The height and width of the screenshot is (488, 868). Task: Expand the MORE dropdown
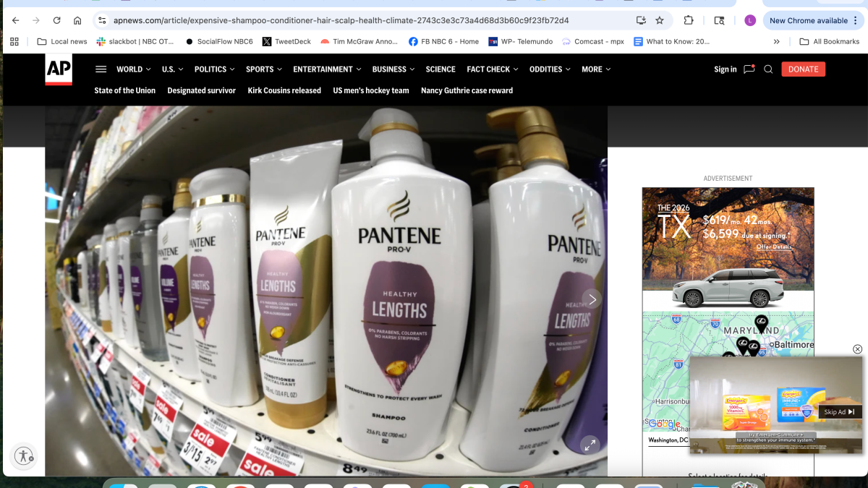pos(595,69)
